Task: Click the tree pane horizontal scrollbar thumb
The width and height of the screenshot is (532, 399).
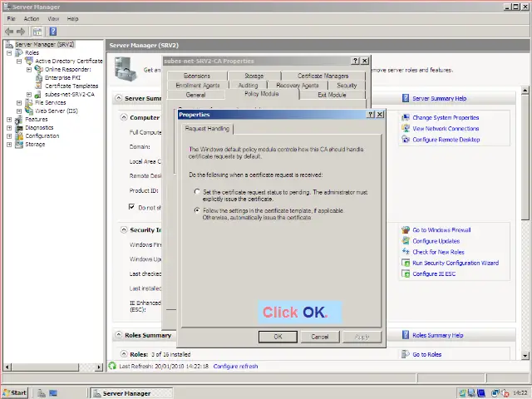Action: pyautogui.click(x=45, y=367)
